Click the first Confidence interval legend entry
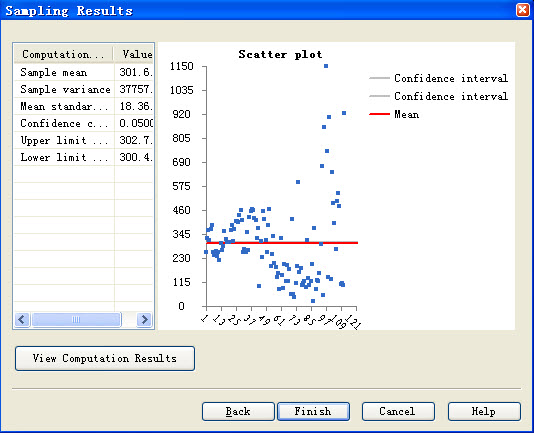The width and height of the screenshot is (534, 436). [x=439, y=78]
